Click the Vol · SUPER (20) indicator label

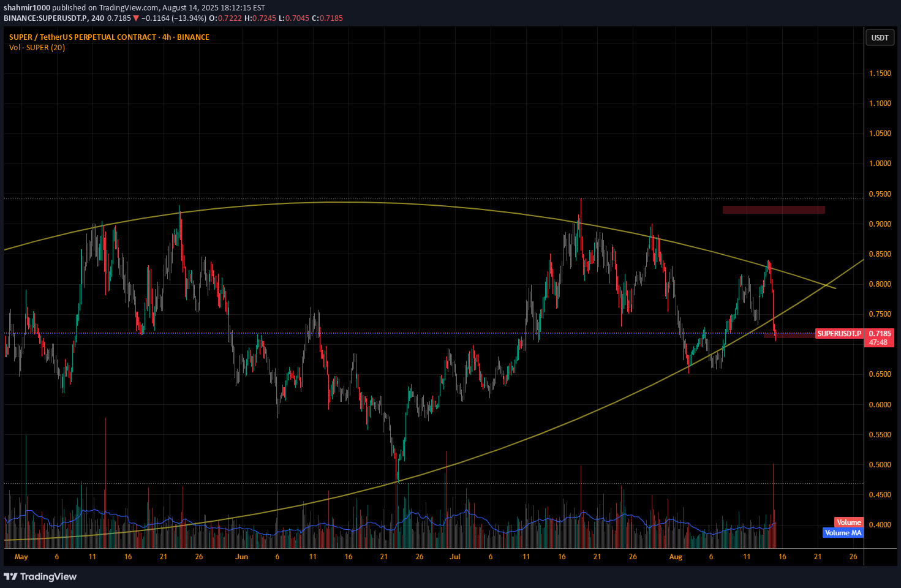coord(37,48)
